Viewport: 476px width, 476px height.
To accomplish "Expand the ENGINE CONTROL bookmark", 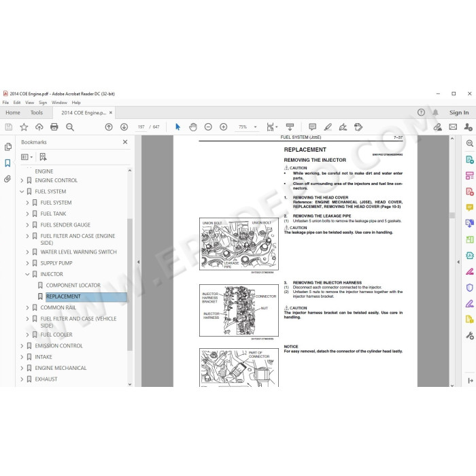I will (22, 180).
